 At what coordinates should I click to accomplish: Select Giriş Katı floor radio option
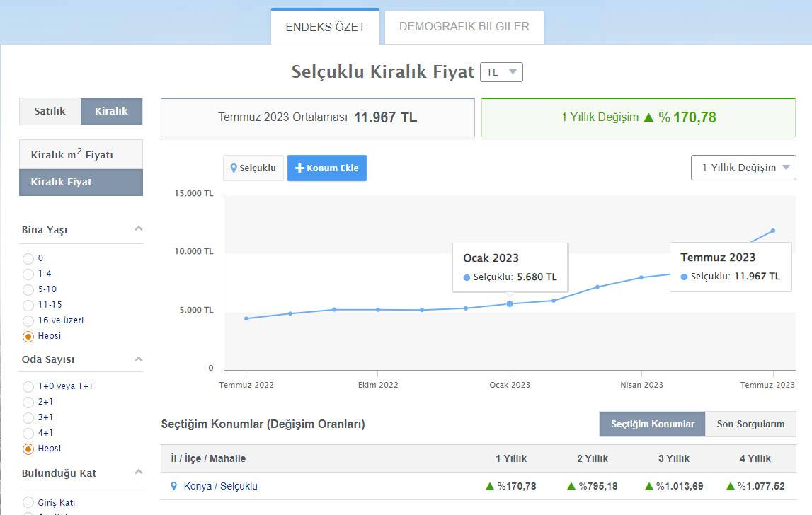tap(28, 503)
